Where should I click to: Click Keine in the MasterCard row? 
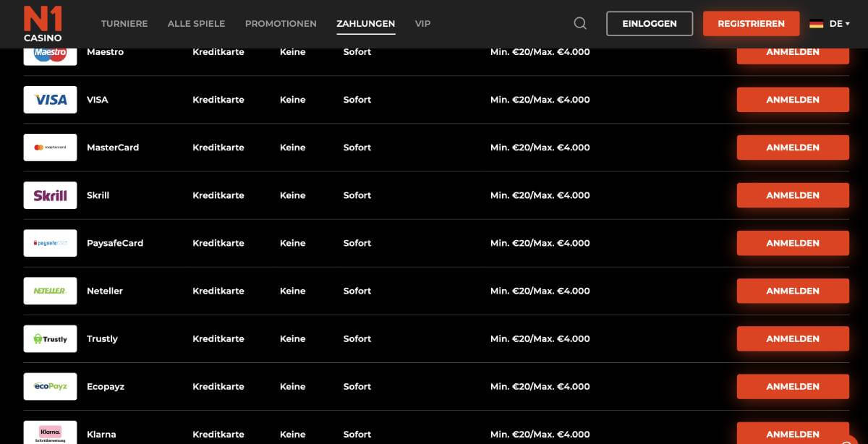(292, 148)
